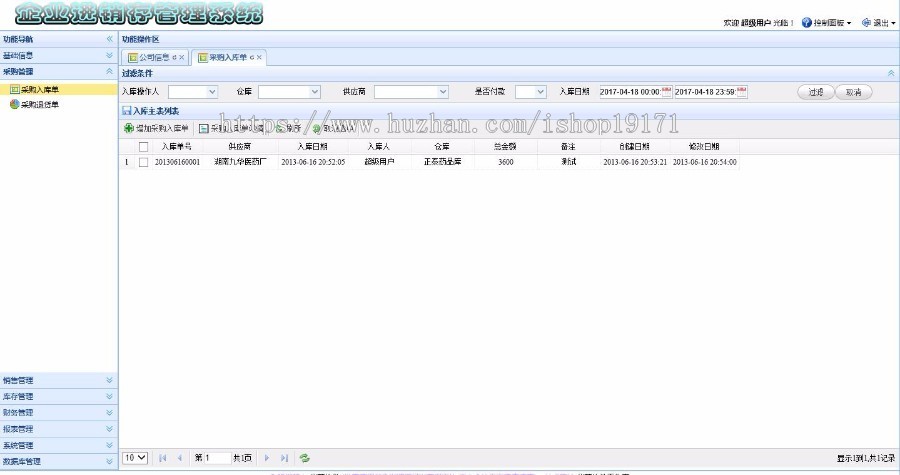Click the second toolbar button beside 增加采购入库单
The height and width of the screenshot is (475, 900).
tap(232, 129)
